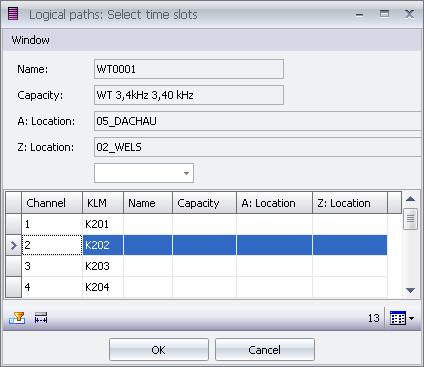Select the cell K203
Image resolution: width=424 pixels, height=367 pixels.
click(103, 266)
